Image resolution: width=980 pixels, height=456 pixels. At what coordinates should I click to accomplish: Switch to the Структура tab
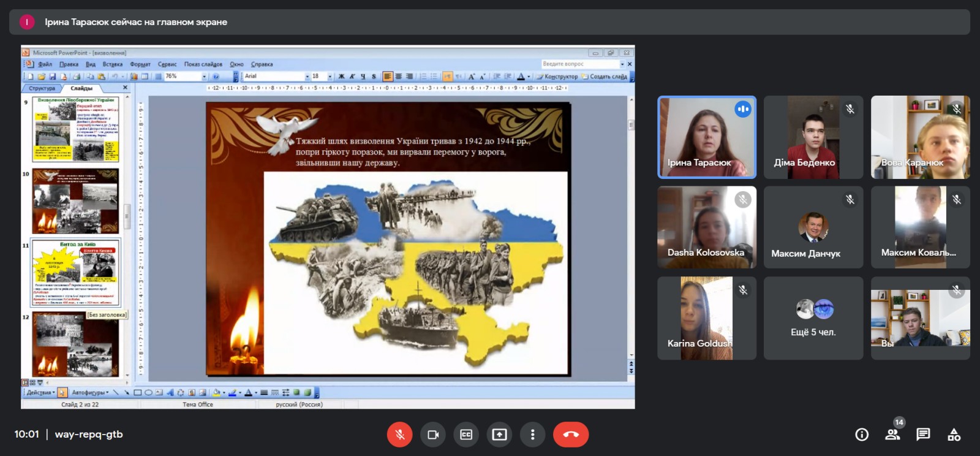point(42,88)
